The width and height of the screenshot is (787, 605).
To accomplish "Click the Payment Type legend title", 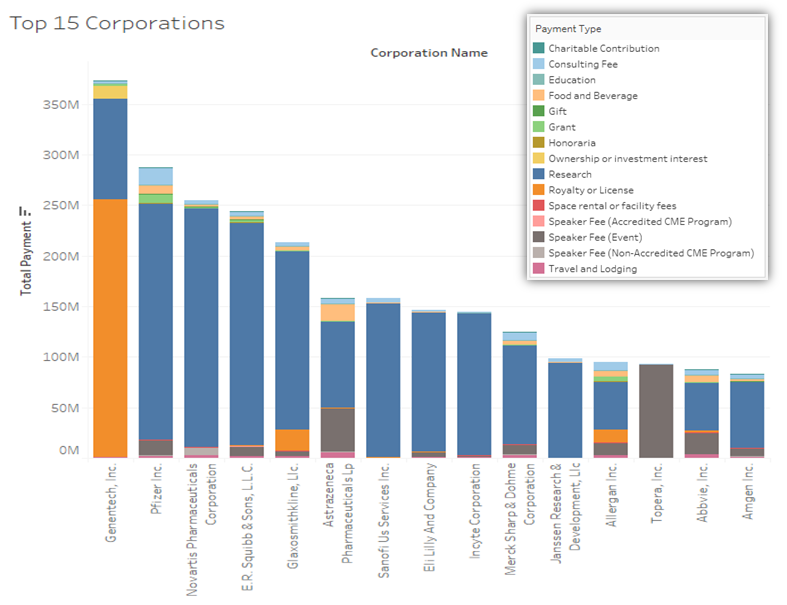I will coord(568,29).
